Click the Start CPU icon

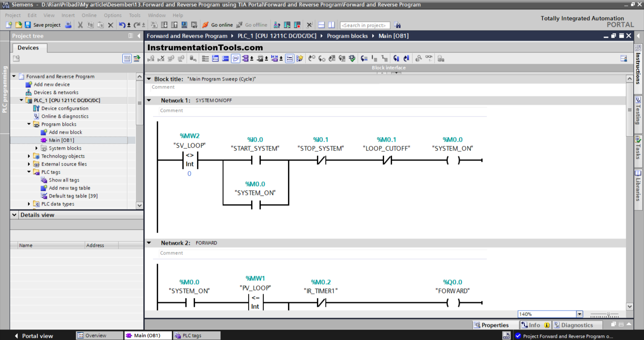tap(287, 25)
